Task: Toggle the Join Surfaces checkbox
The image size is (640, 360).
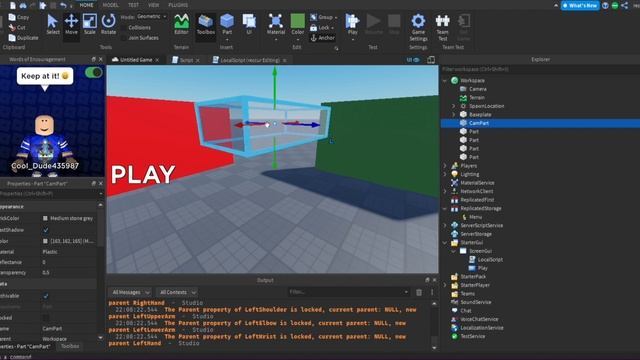Action: pyautogui.click(x=124, y=38)
